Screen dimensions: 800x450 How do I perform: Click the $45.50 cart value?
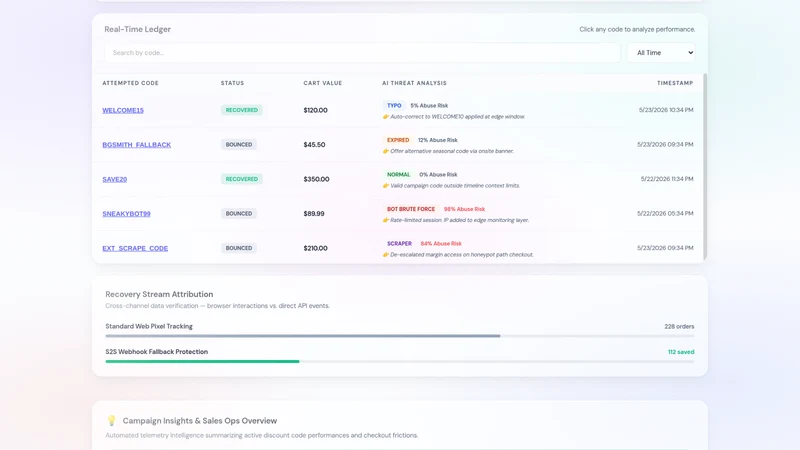pos(314,145)
